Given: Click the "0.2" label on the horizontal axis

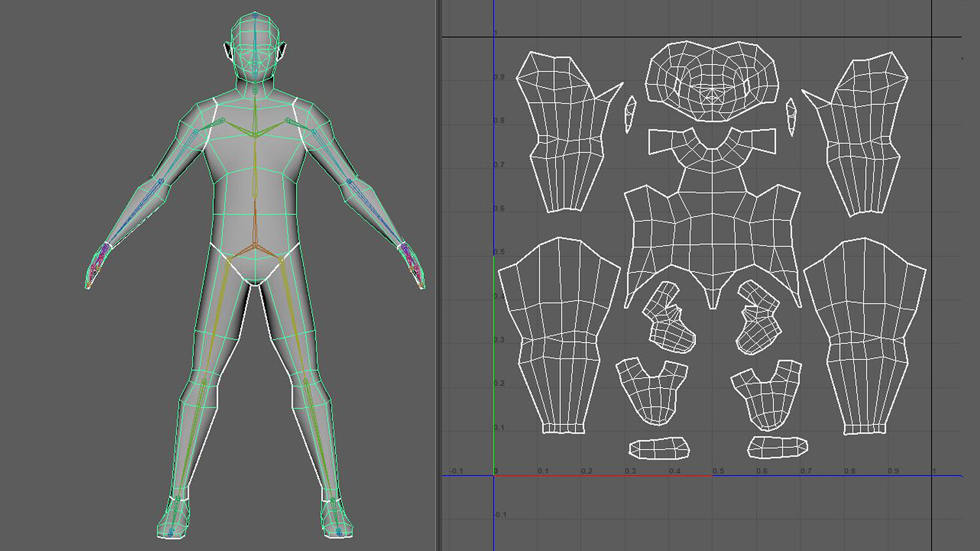Looking at the screenshot, I should point(587,471).
